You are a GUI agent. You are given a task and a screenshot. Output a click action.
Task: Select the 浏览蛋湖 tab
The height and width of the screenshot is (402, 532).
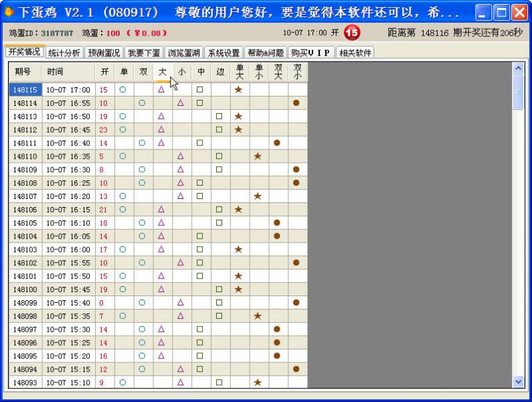tap(183, 53)
